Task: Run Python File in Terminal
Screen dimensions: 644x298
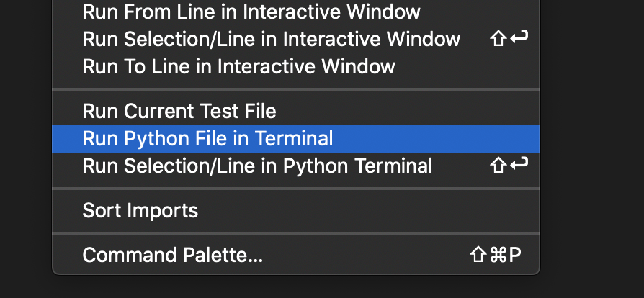Action: tap(208, 138)
